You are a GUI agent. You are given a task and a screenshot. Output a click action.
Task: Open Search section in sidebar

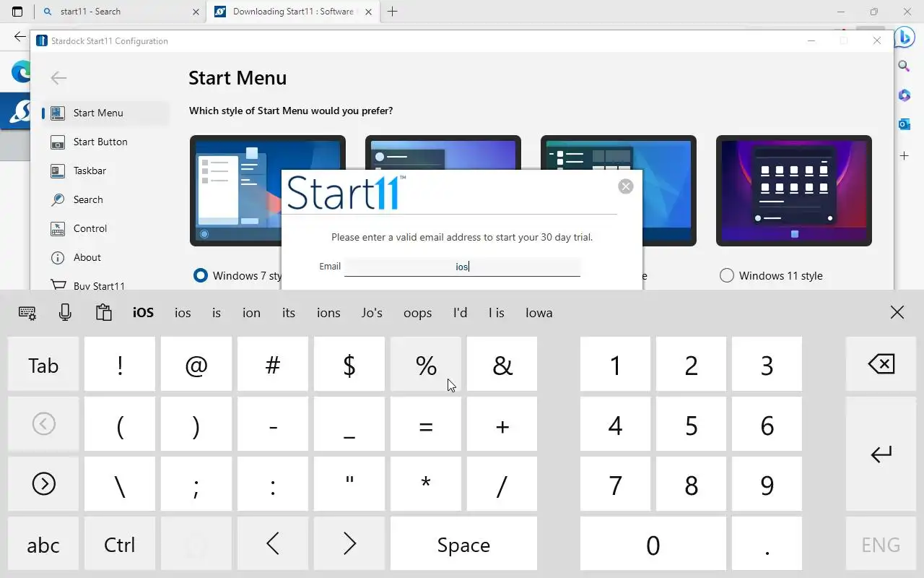coord(105,199)
